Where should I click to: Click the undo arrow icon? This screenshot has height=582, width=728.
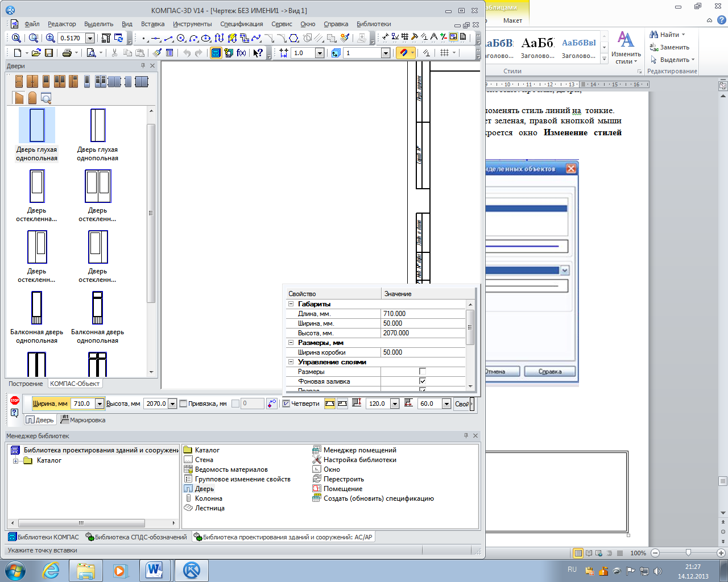187,53
